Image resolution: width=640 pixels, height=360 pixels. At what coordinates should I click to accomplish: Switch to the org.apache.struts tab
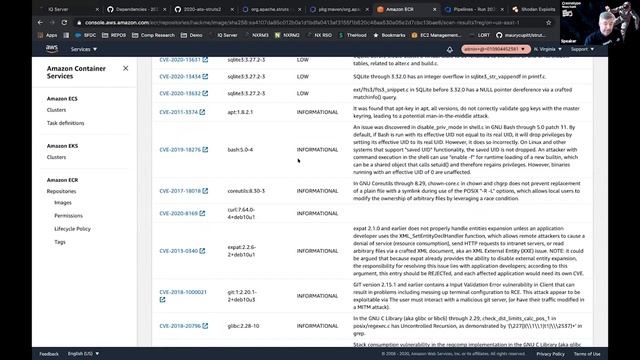coord(270,9)
